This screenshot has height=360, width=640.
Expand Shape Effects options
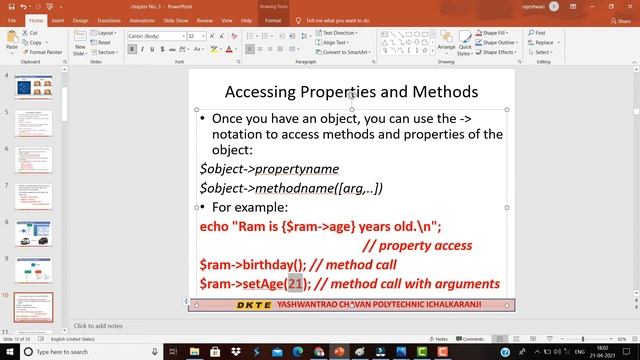(496, 52)
